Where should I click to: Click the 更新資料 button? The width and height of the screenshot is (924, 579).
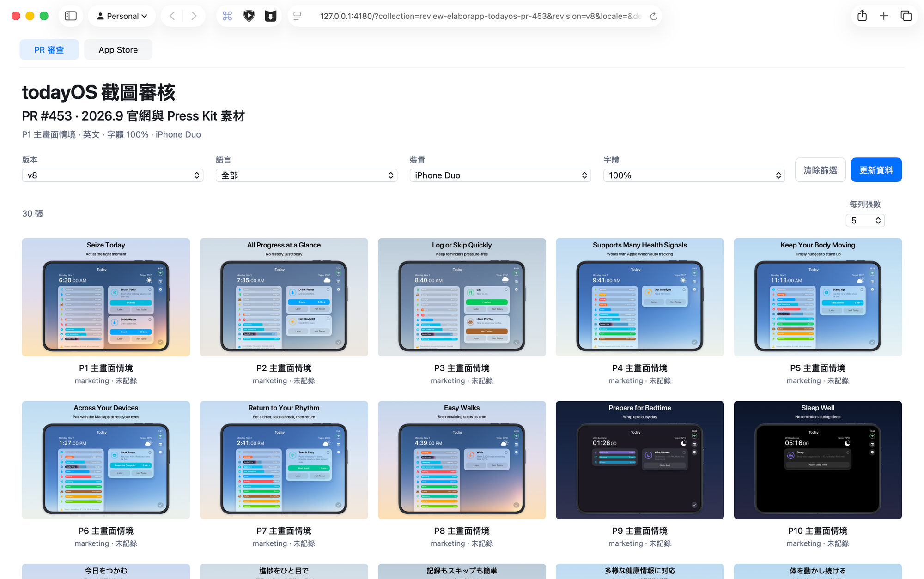pyautogui.click(x=876, y=170)
